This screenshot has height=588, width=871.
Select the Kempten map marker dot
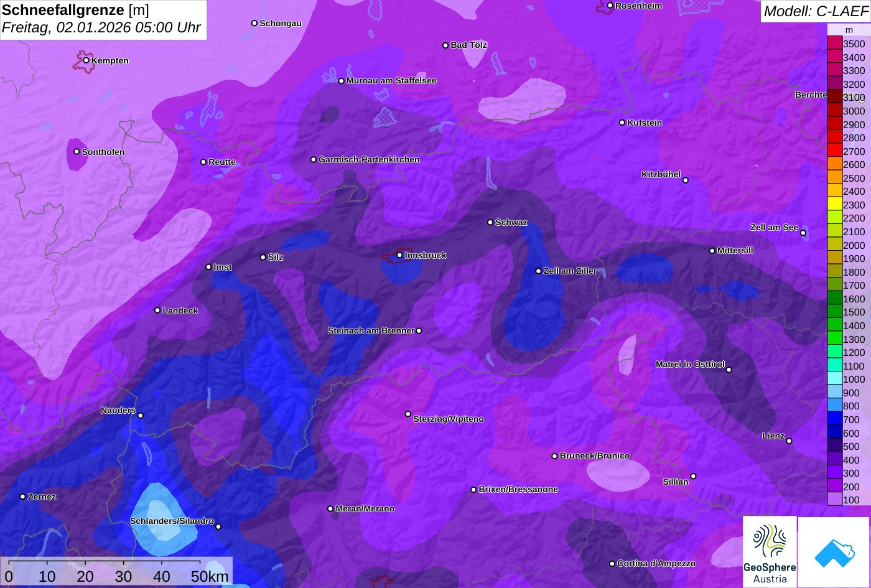click(86, 60)
